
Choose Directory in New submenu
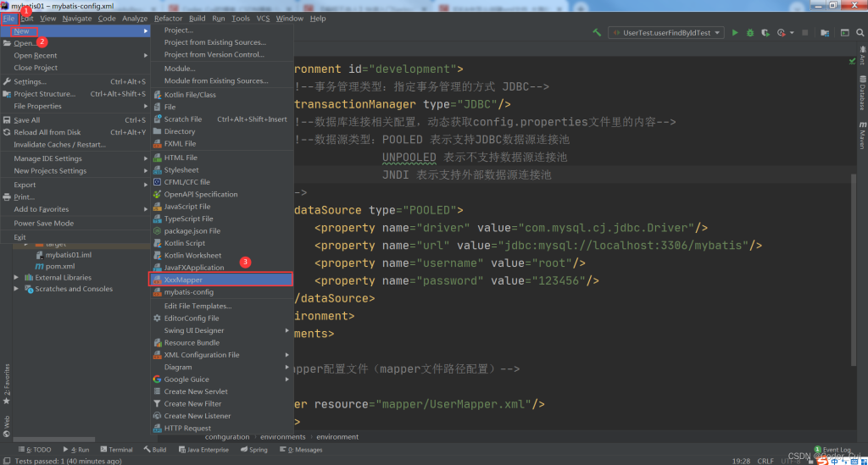(x=221, y=131)
